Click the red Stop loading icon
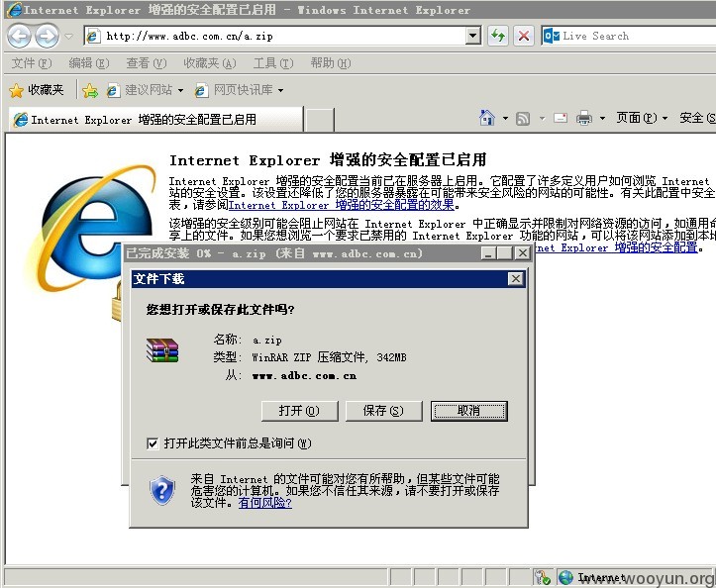Image resolution: width=716 pixels, height=588 pixels. click(524, 36)
